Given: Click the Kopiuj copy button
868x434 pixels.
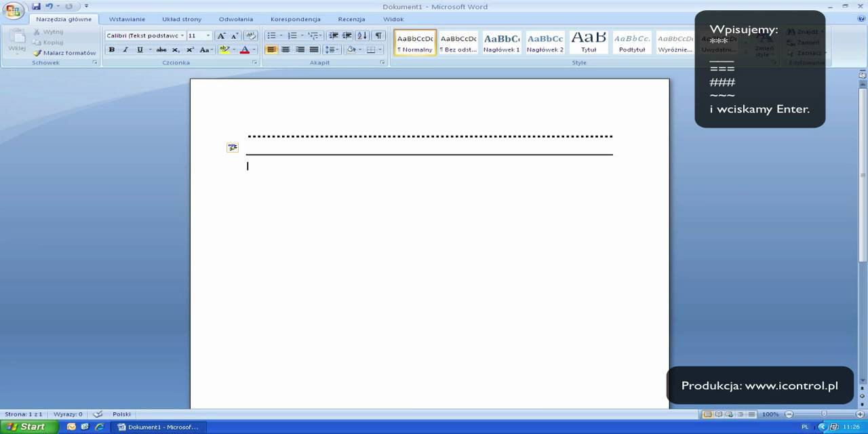Looking at the screenshot, I should [x=47, y=42].
